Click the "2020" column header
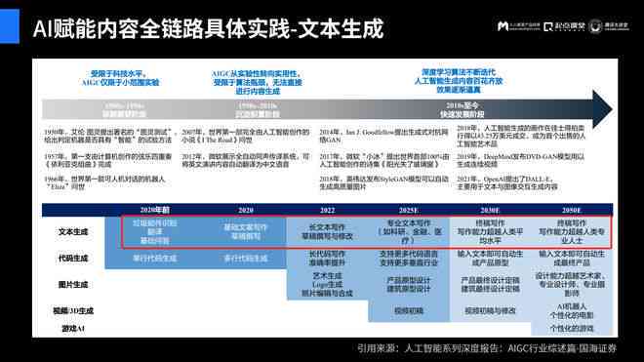 pyautogui.click(x=245, y=210)
